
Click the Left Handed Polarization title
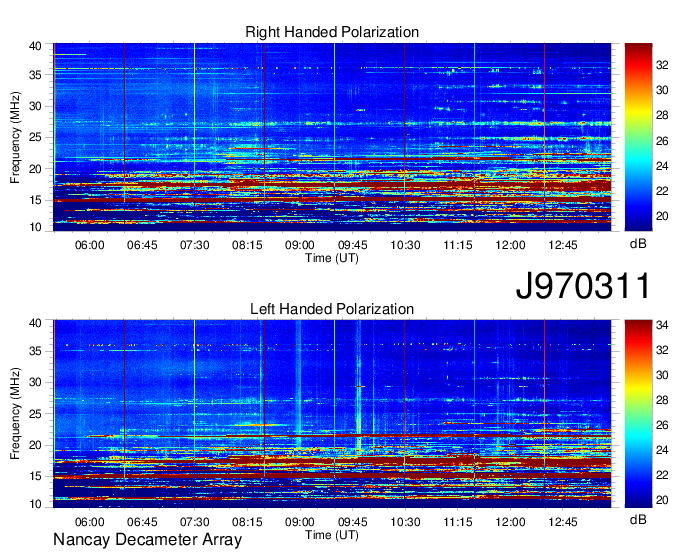pyautogui.click(x=332, y=309)
